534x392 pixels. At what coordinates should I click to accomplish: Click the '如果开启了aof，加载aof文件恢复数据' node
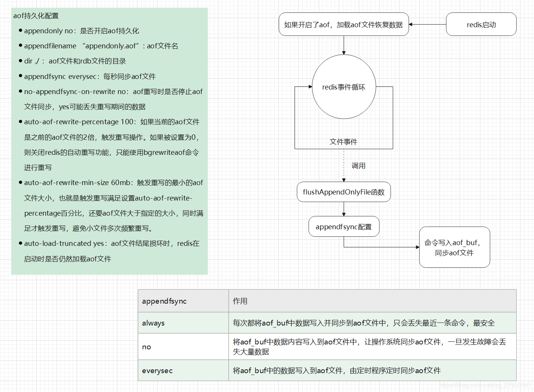click(x=344, y=25)
